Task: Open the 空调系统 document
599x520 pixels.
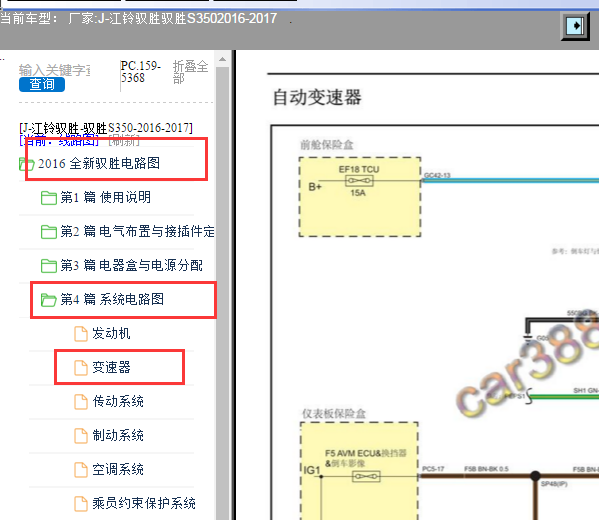Action: (118, 470)
